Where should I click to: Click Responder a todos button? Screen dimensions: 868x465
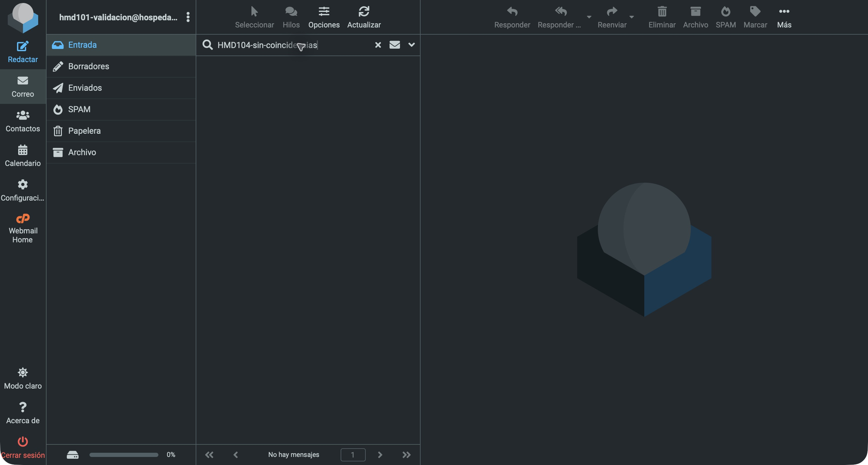pyautogui.click(x=559, y=17)
